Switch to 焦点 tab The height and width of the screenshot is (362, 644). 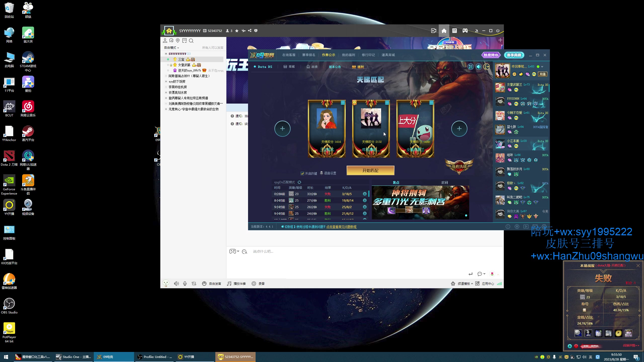click(x=396, y=183)
